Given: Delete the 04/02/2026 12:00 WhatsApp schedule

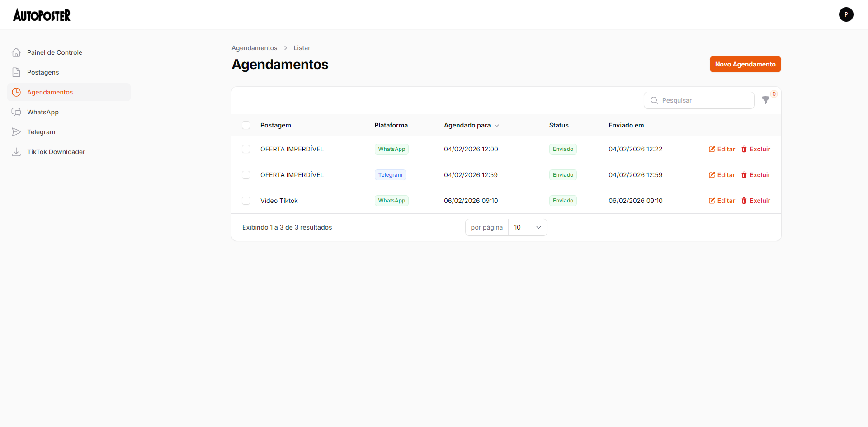Looking at the screenshot, I should click(755, 149).
